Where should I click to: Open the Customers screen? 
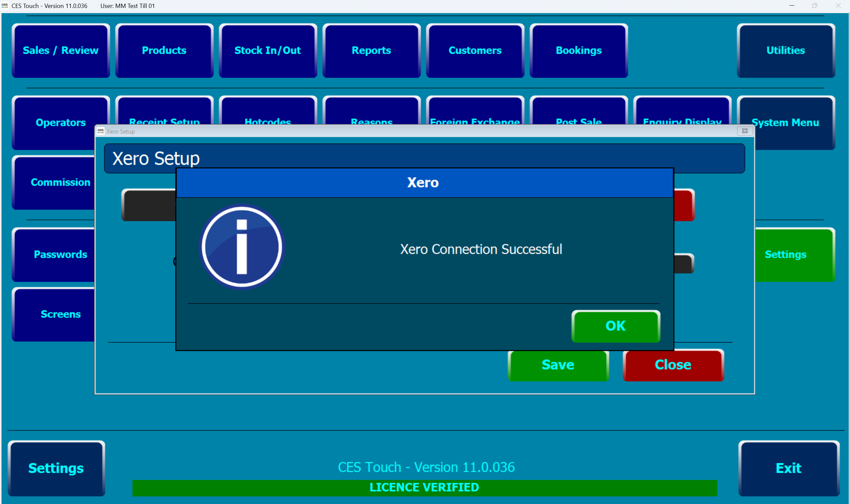click(475, 50)
